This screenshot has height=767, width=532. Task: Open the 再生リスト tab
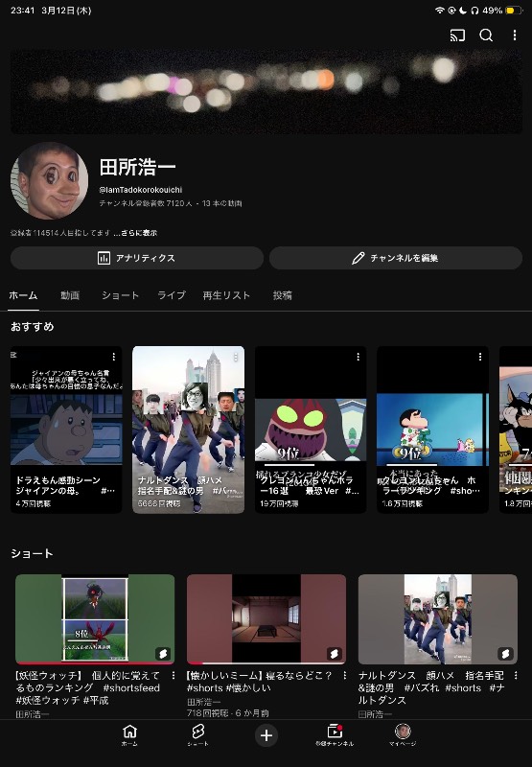tap(226, 295)
